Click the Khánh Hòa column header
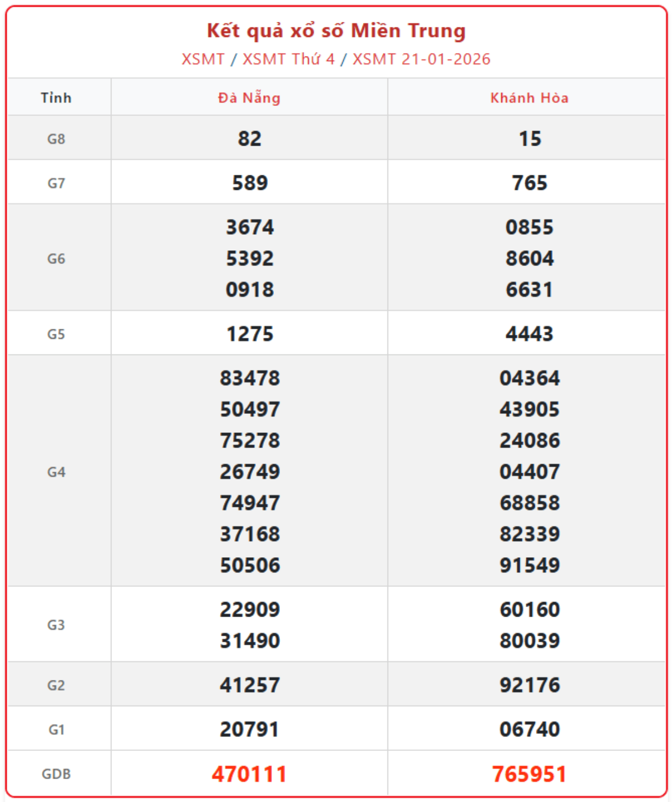 pyautogui.click(x=529, y=98)
